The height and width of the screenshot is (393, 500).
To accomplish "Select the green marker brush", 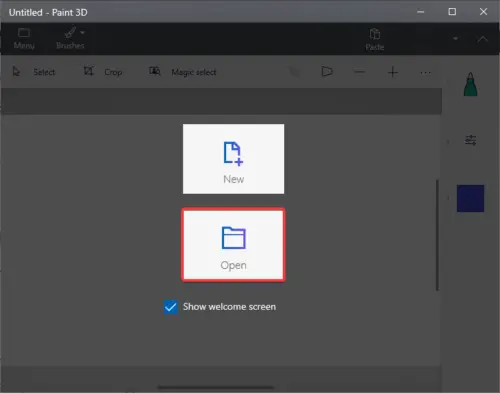I will pyautogui.click(x=470, y=84).
